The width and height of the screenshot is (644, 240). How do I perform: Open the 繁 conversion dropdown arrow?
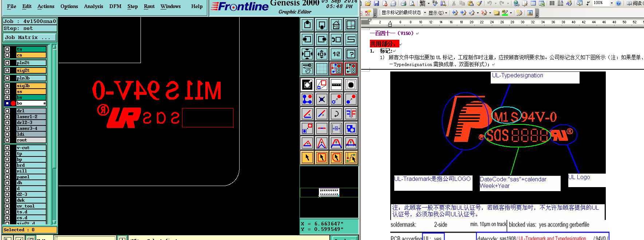(x=428, y=3)
